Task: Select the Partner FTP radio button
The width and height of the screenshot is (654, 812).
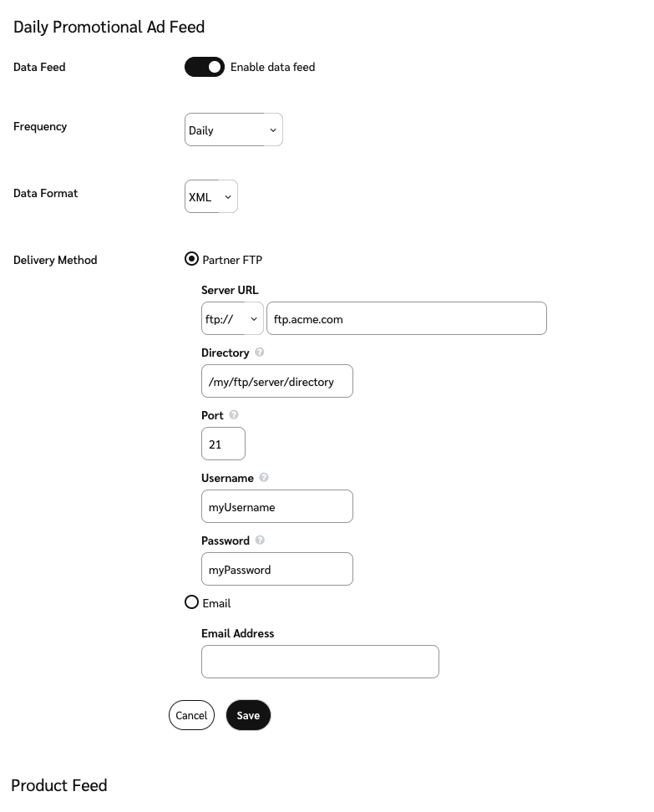Action: 192,260
